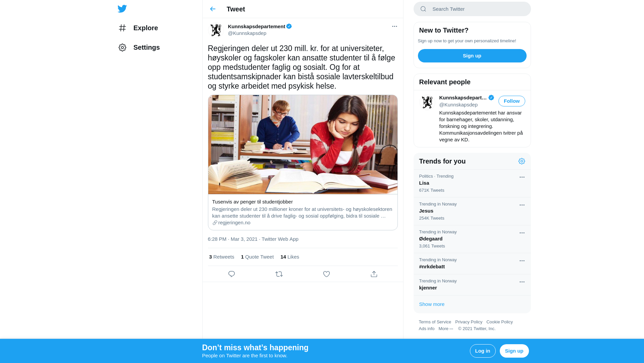Expand More footer options
This screenshot has width=644, height=363.
(x=446, y=329)
